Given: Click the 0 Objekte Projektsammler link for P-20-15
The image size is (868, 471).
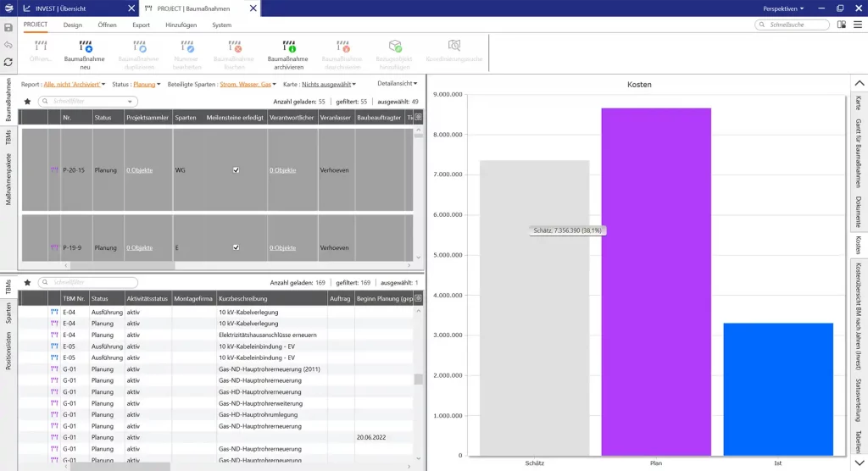Looking at the screenshot, I should [x=139, y=170].
